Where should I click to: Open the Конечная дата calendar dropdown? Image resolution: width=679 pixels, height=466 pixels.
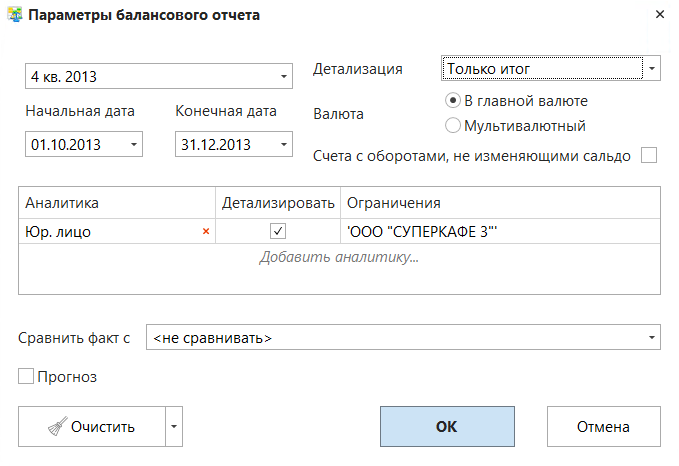click(x=284, y=145)
